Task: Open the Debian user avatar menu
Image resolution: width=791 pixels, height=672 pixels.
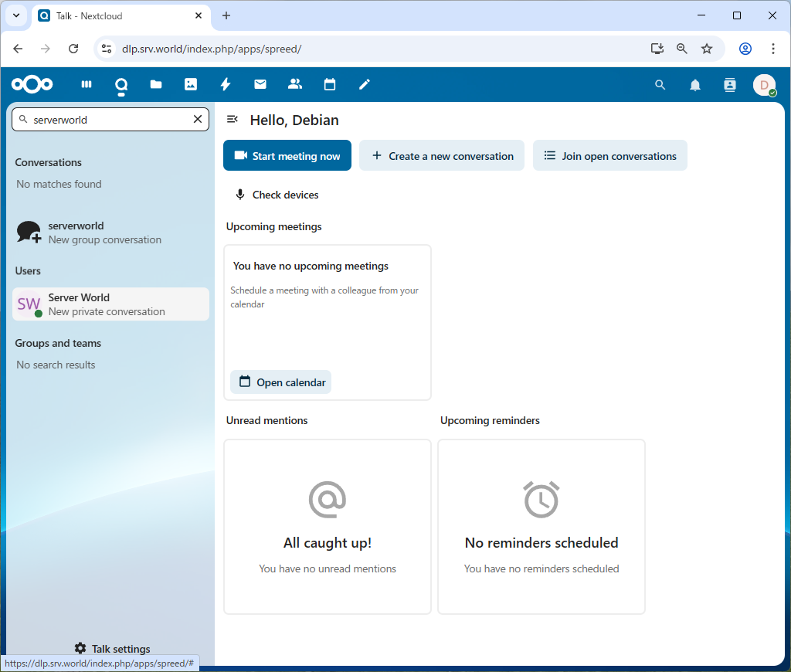Action: coord(764,85)
